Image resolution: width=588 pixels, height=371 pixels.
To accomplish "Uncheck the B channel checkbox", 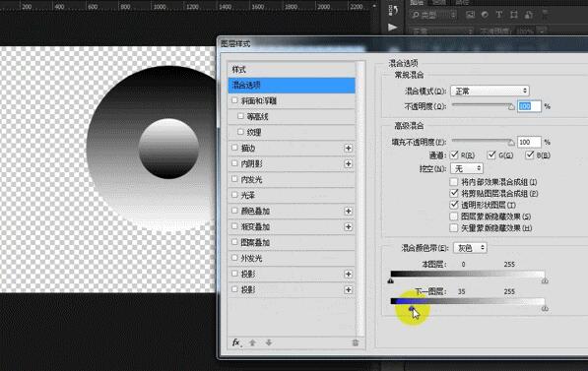I will click(530, 155).
